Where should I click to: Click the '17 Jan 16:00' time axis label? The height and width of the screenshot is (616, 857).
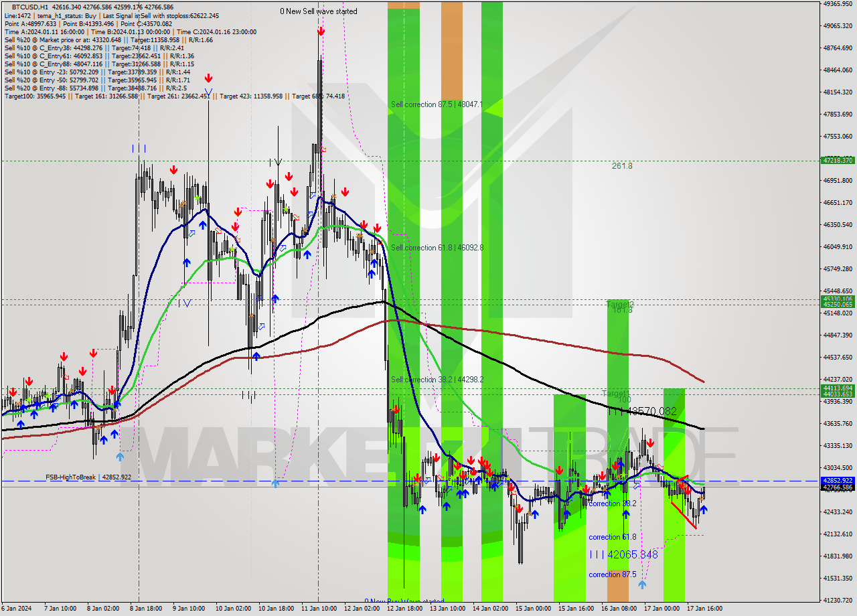click(x=704, y=609)
